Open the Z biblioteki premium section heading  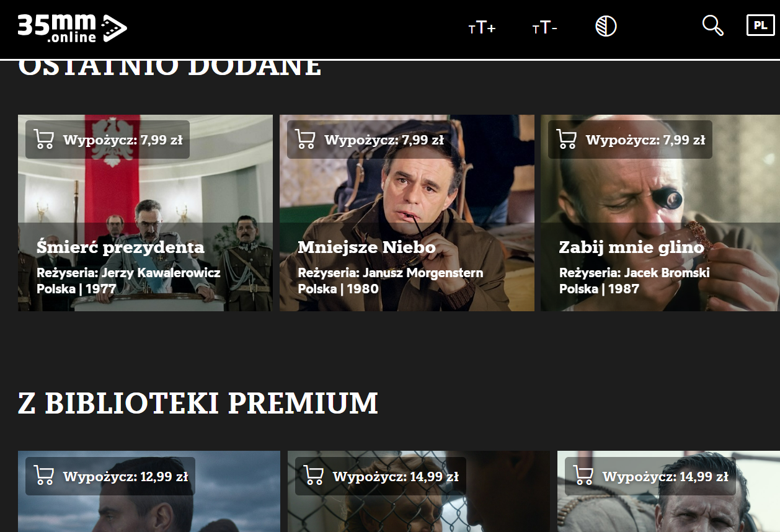(x=198, y=404)
